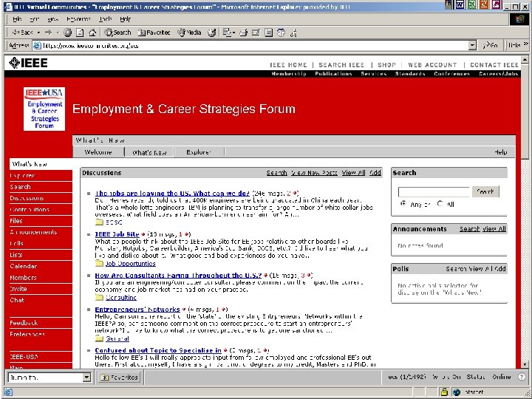Click the Favorites button in the bottom bar
Image resolution: width=532 pixels, height=399 pixels.
coord(120,377)
